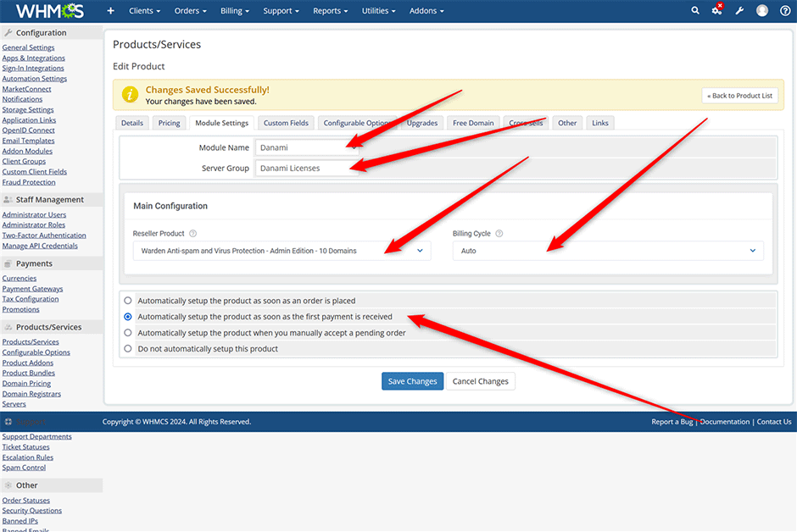Click Save Changes button

click(x=412, y=381)
